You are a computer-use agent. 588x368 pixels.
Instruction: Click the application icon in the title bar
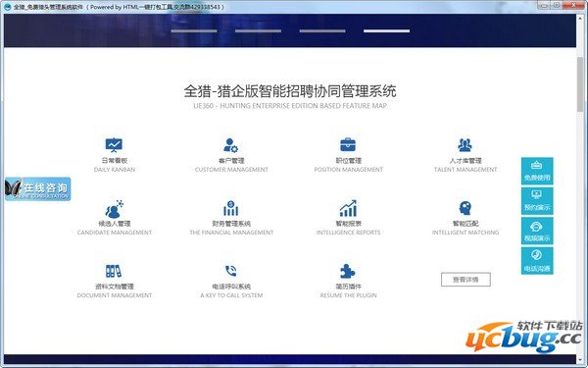7,7
